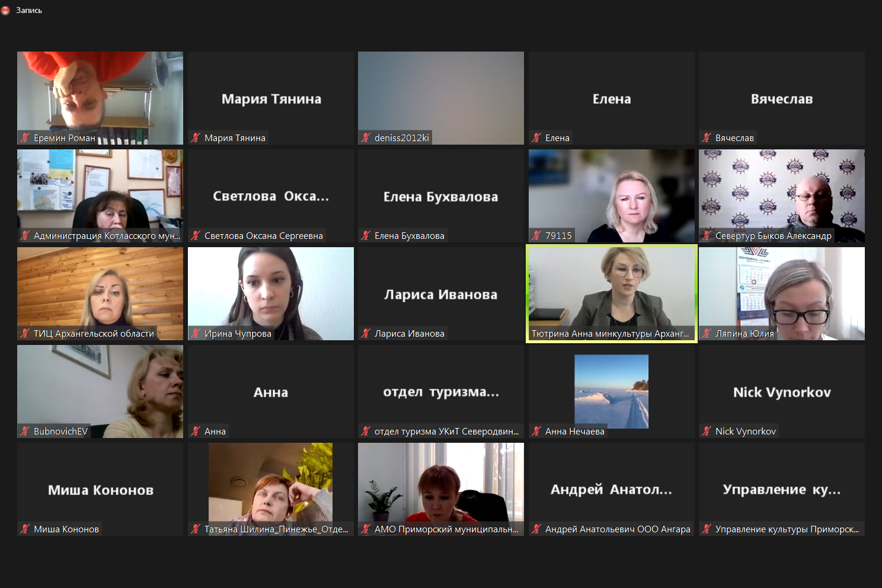The height and width of the screenshot is (588, 882).
Task: Click muted mic icon next to deniss2012ki
Action: pos(366,138)
